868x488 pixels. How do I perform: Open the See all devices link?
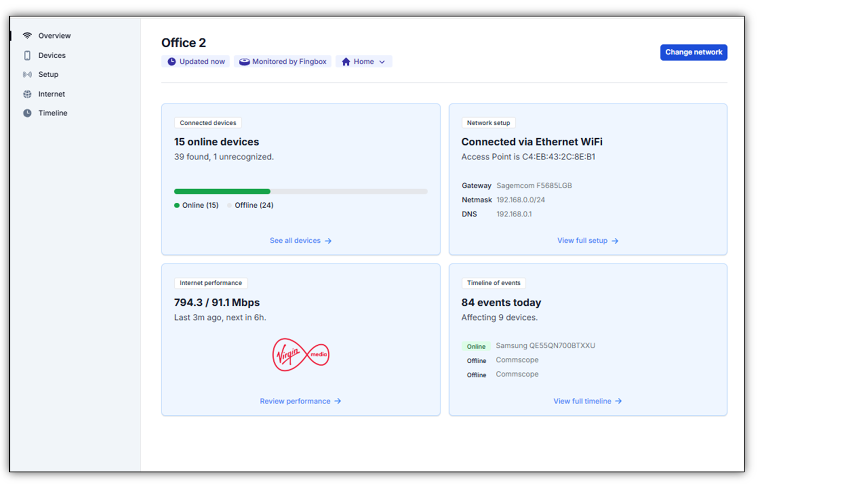300,241
